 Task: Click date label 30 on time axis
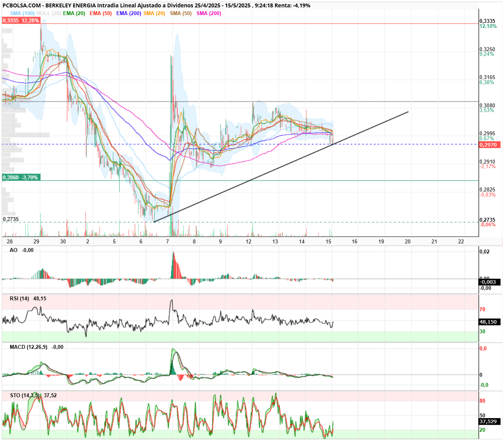point(63,241)
